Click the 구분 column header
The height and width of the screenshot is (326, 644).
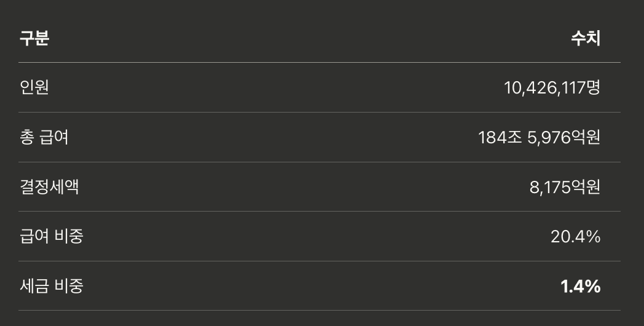pyautogui.click(x=34, y=38)
